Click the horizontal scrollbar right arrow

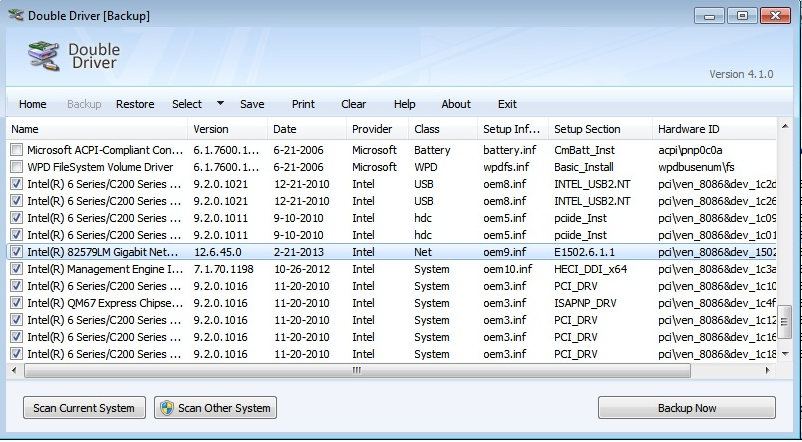coord(767,370)
